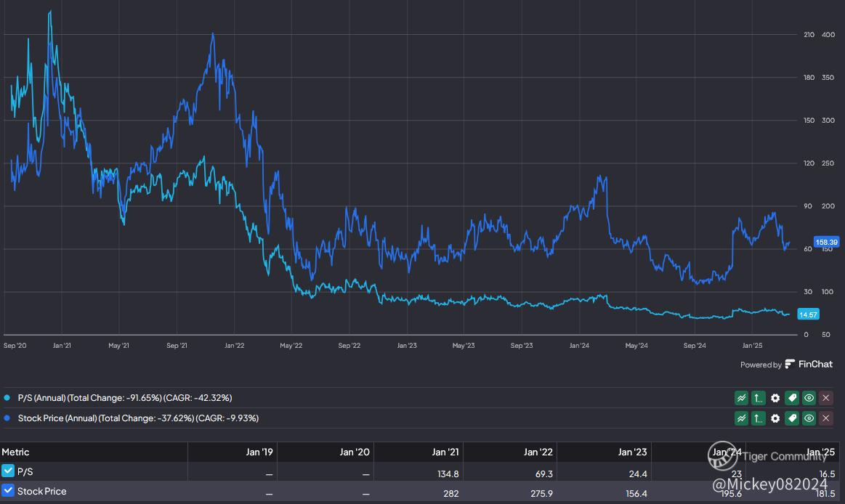Hide Stock Price line using the eye icon
The height and width of the screenshot is (504, 845).
tap(809, 418)
